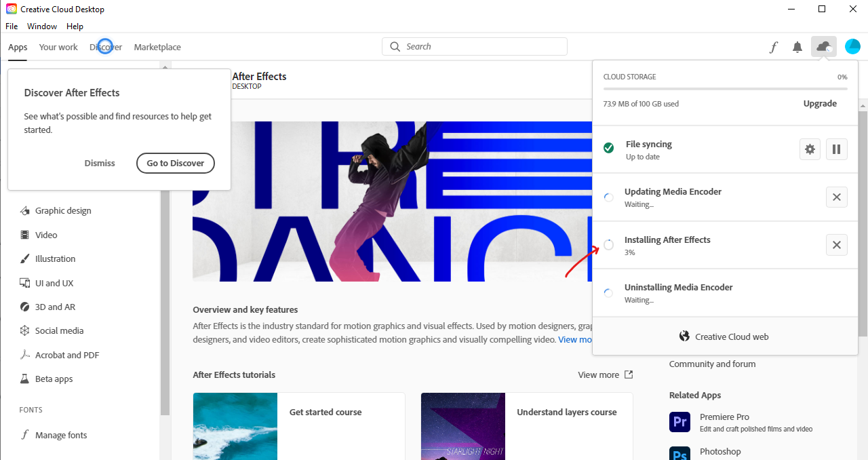
Task: Toggle the cloud activity panel icon
Action: [x=824, y=47]
